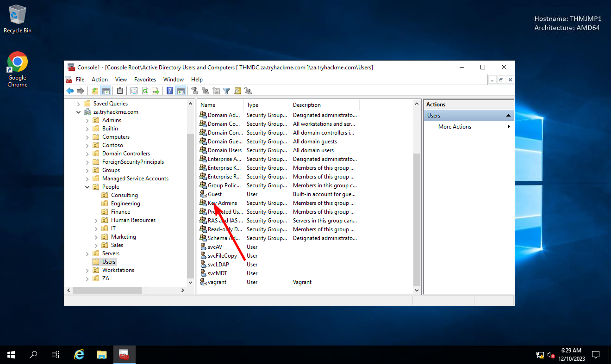Open the File menu
The width and height of the screenshot is (611, 364).
[x=80, y=80]
